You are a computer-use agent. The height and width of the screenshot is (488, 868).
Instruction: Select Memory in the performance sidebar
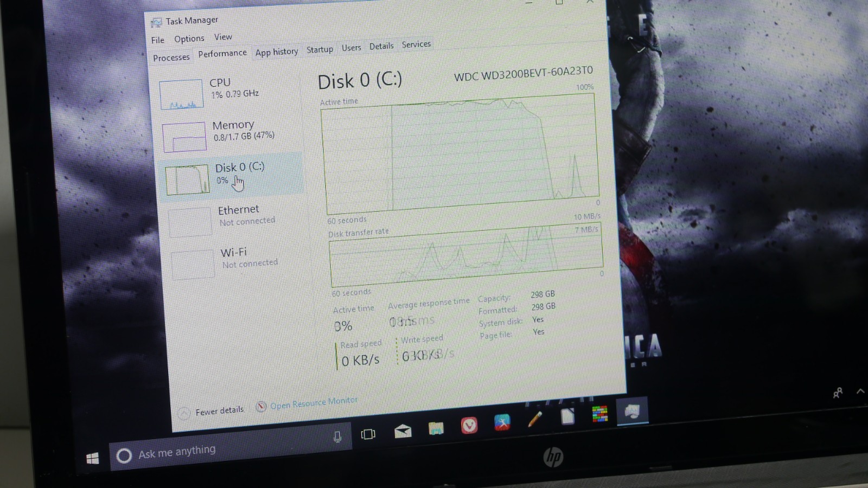coord(230,134)
